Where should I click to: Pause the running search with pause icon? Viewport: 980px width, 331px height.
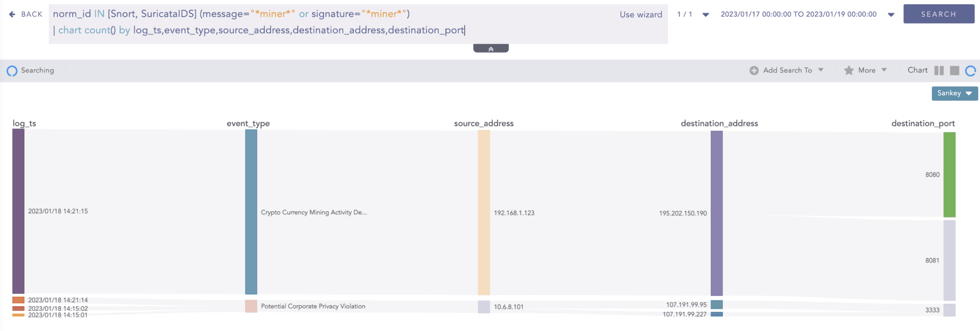point(939,70)
